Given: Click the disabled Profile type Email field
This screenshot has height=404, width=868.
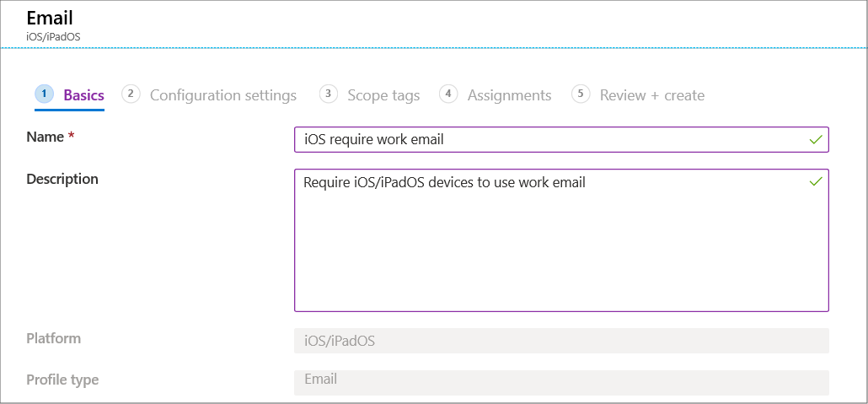Looking at the screenshot, I should tap(561, 382).
